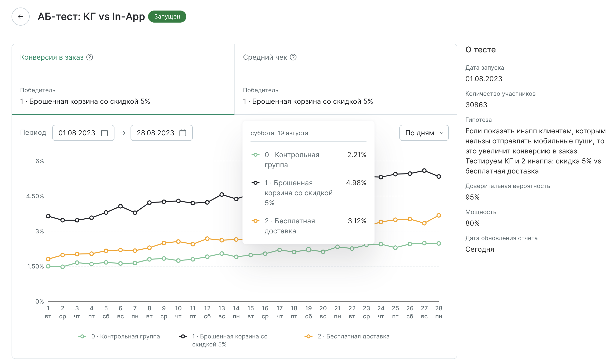Expand the По дням grouping dropdown
The height and width of the screenshot is (364, 616).
(x=424, y=133)
